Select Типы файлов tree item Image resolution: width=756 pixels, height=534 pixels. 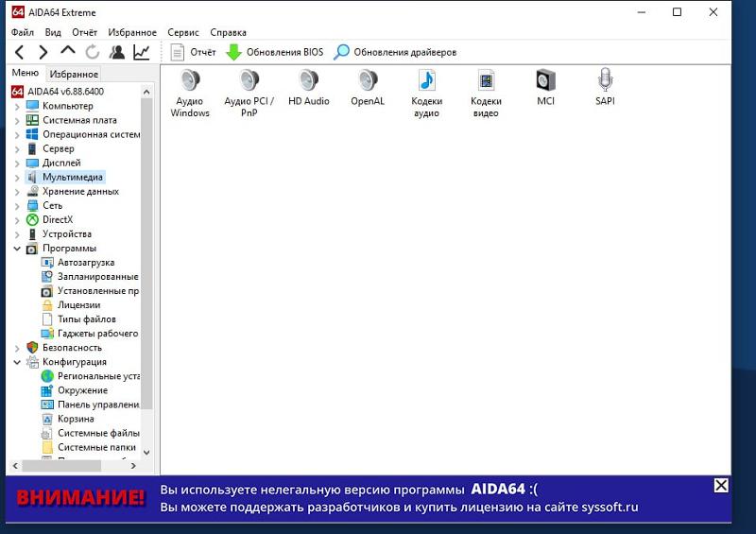coord(78,319)
